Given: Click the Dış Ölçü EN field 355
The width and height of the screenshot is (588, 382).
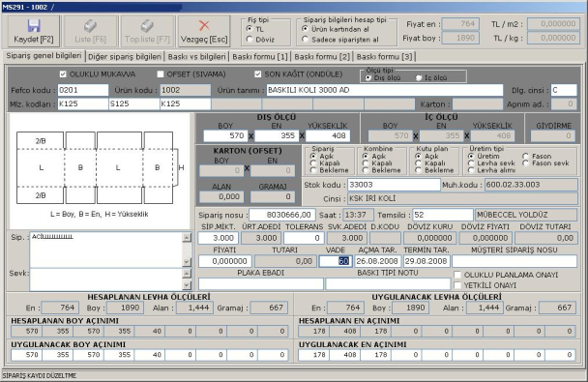Looking at the screenshot, I should (277, 135).
